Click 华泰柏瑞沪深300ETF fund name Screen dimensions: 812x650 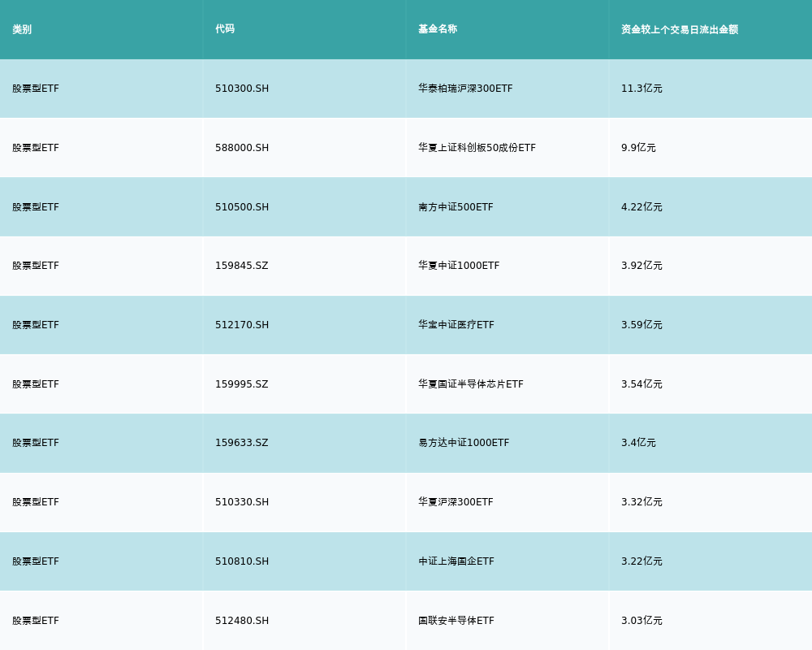(x=465, y=89)
